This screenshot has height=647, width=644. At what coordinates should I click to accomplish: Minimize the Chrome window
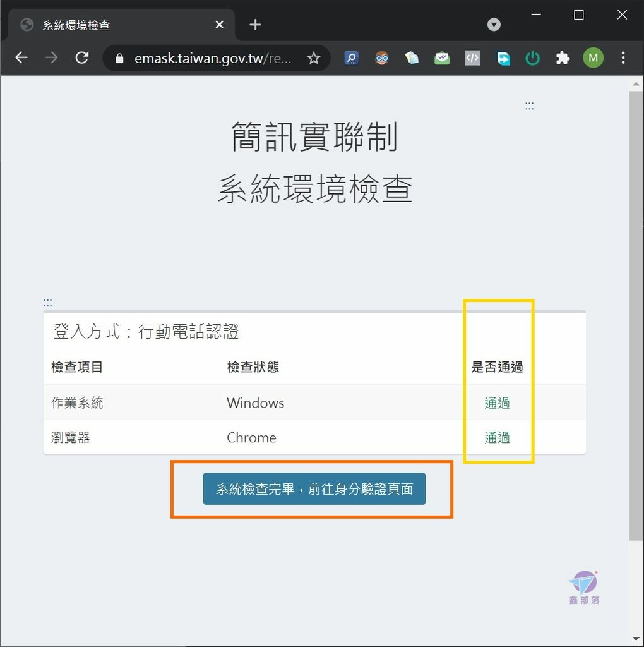click(x=536, y=15)
